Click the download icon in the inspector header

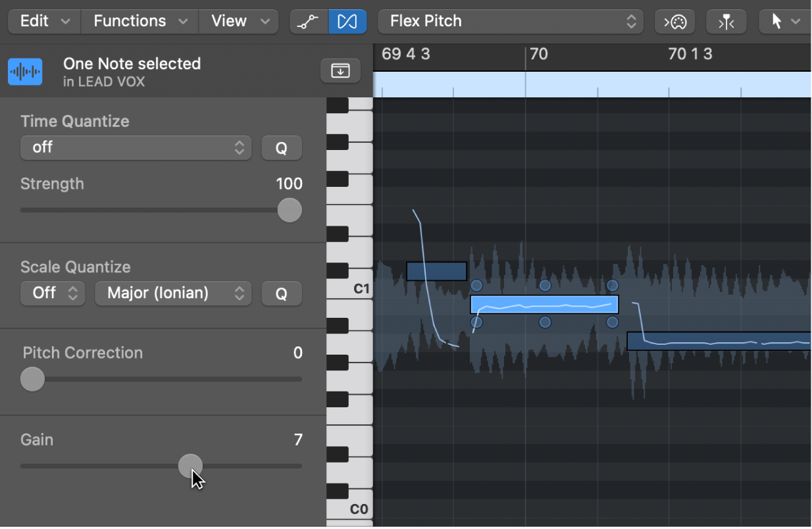(x=340, y=70)
